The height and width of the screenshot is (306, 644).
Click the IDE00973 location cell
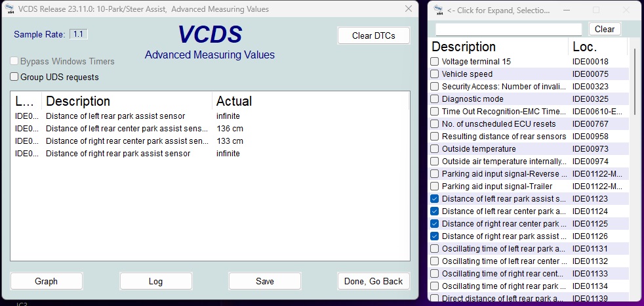click(590, 149)
